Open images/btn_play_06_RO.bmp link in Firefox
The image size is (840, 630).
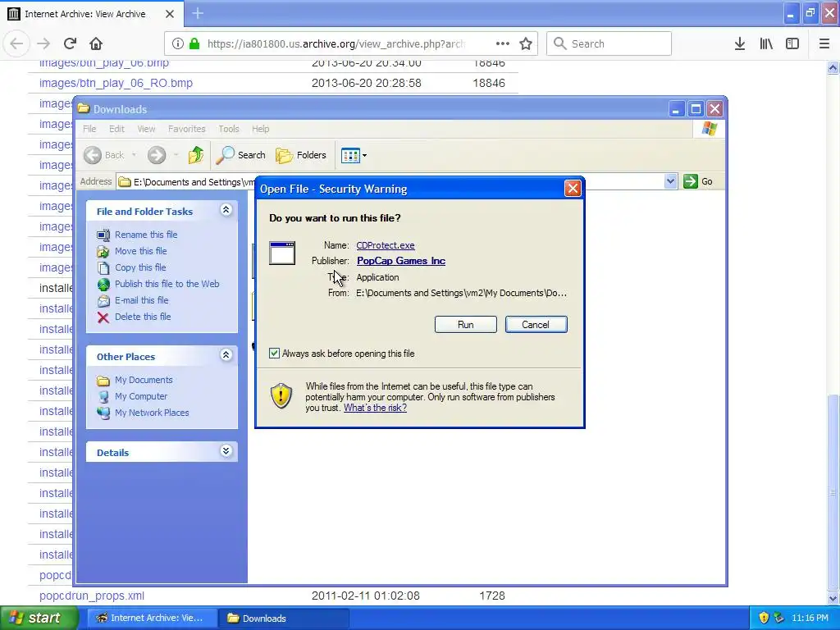pos(116,83)
